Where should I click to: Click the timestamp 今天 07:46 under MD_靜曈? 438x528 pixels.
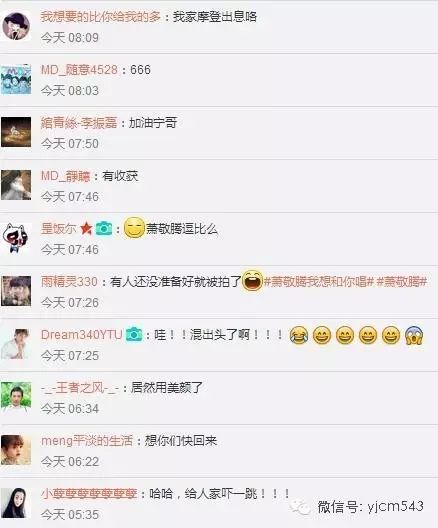point(70,197)
